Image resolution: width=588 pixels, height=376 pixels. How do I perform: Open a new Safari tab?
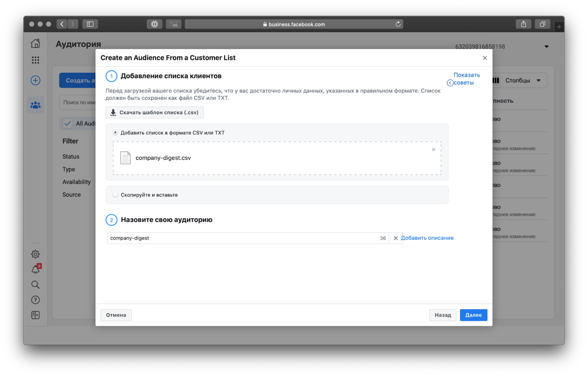[559, 27]
